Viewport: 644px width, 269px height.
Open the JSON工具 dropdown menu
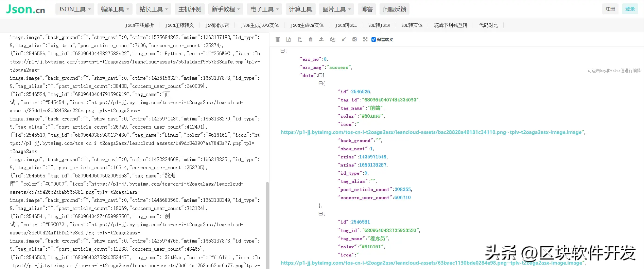click(x=74, y=9)
